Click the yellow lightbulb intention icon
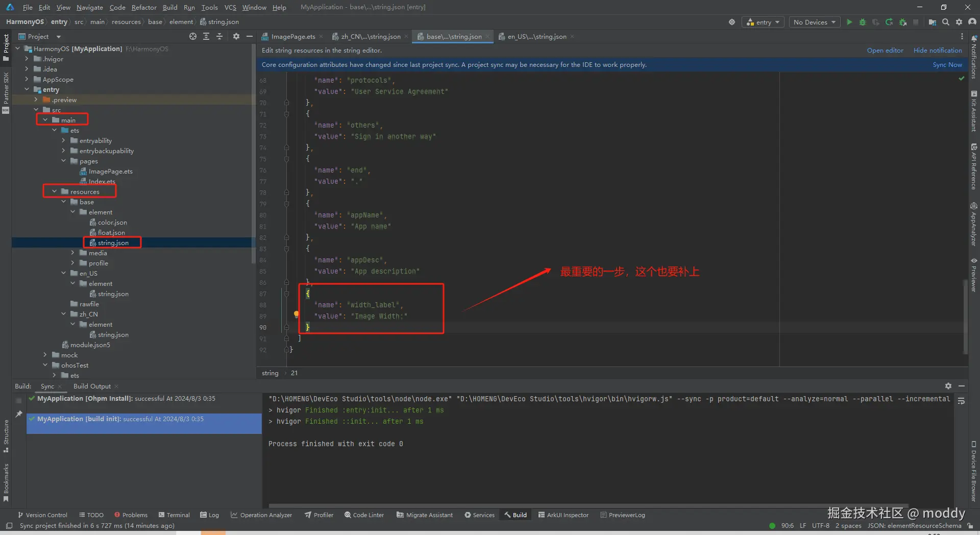This screenshot has width=980, height=535. [x=297, y=314]
